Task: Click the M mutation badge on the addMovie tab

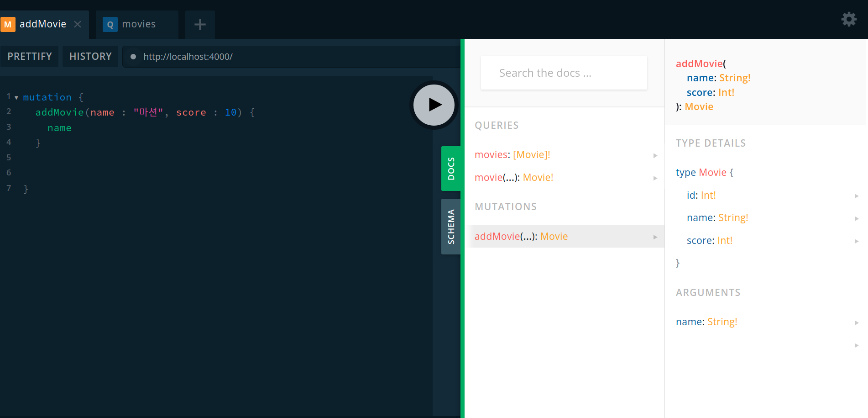Action: coord(8,24)
